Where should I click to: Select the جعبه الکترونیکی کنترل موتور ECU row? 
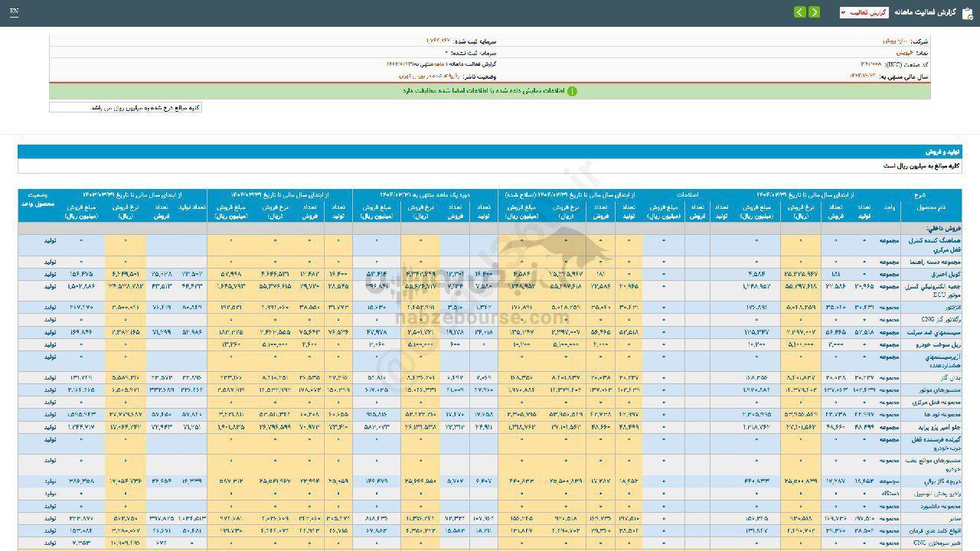coord(932,289)
